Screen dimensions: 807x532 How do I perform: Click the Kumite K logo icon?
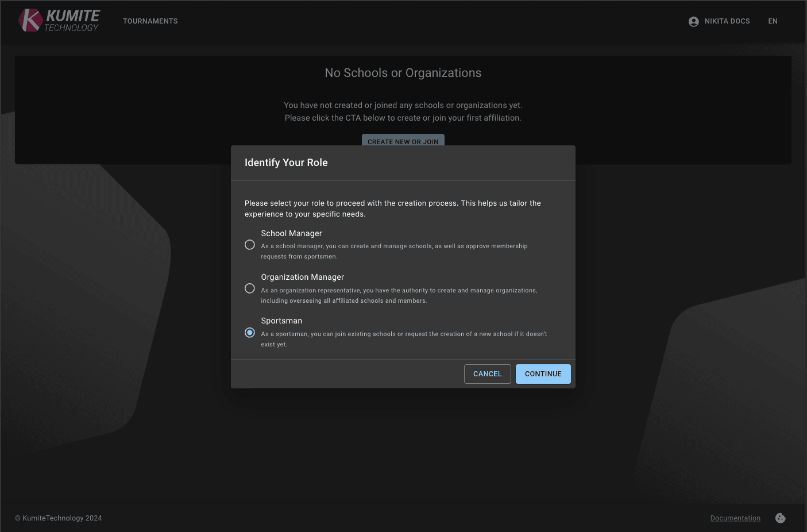(x=30, y=21)
